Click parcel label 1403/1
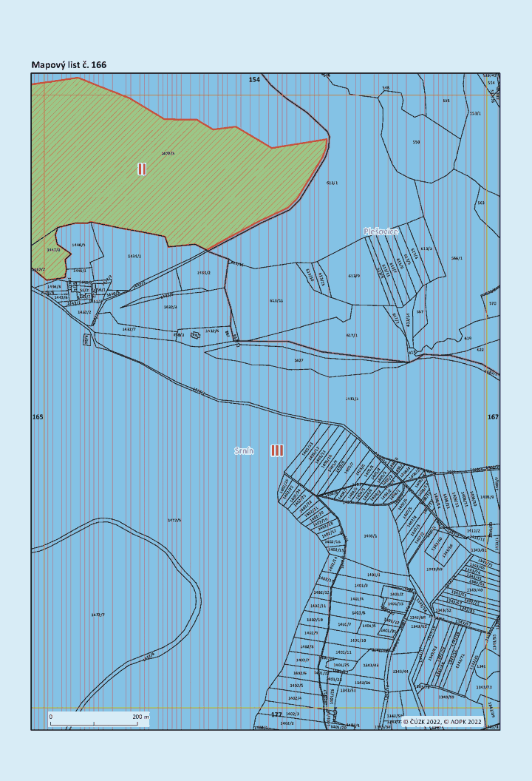This screenshot has height=781, width=532. (370, 536)
